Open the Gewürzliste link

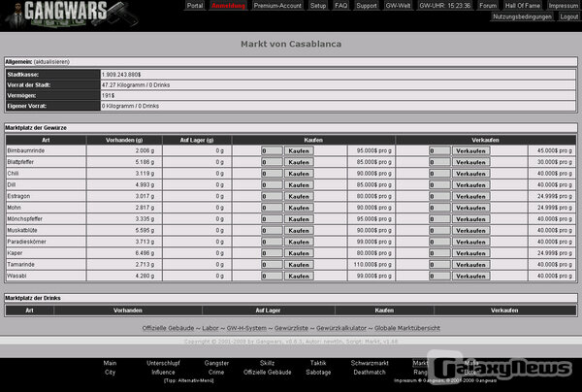(x=291, y=328)
